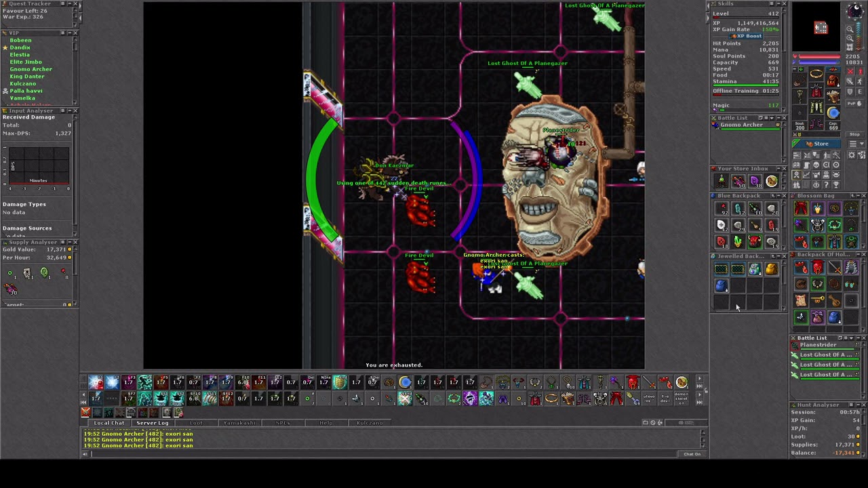Click the legs equipment slot
The height and width of the screenshot is (488, 868).
click(x=816, y=108)
